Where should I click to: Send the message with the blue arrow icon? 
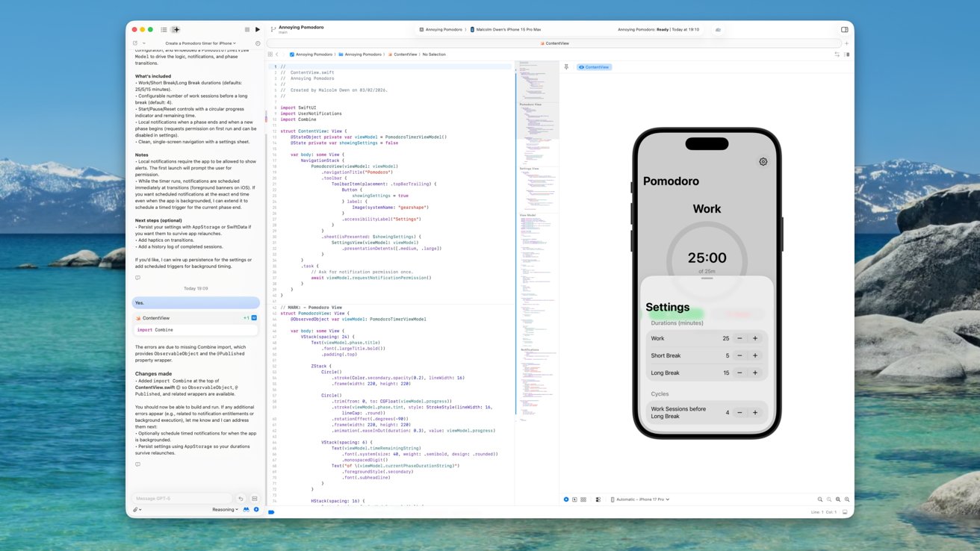[257, 509]
